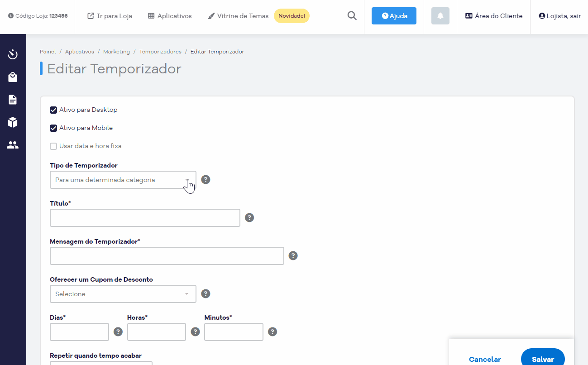Open the customers people sidebar icon
The height and width of the screenshot is (365, 588).
pyautogui.click(x=13, y=145)
